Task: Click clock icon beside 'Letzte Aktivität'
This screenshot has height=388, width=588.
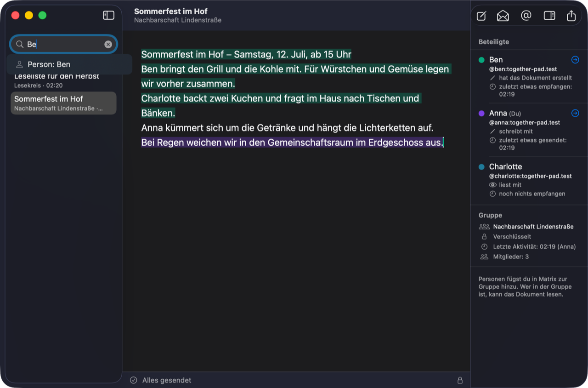Action: 484,247
